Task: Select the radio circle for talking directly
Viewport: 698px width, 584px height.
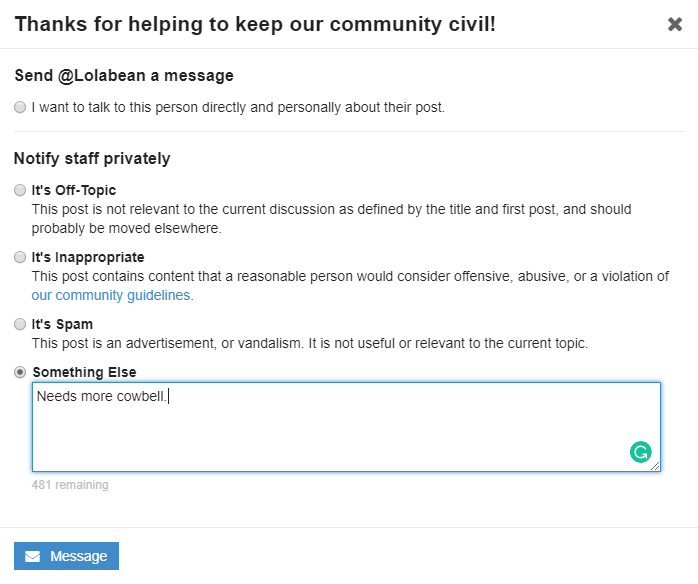Action: point(20,107)
